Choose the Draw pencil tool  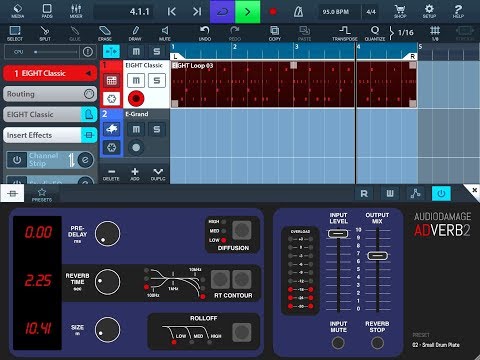click(x=135, y=33)
